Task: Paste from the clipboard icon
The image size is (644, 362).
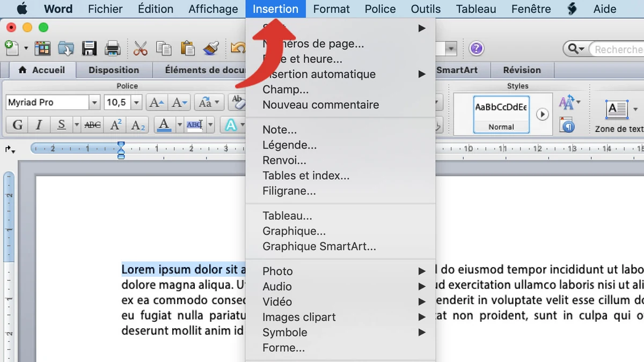Action: (x=187, y=48)
